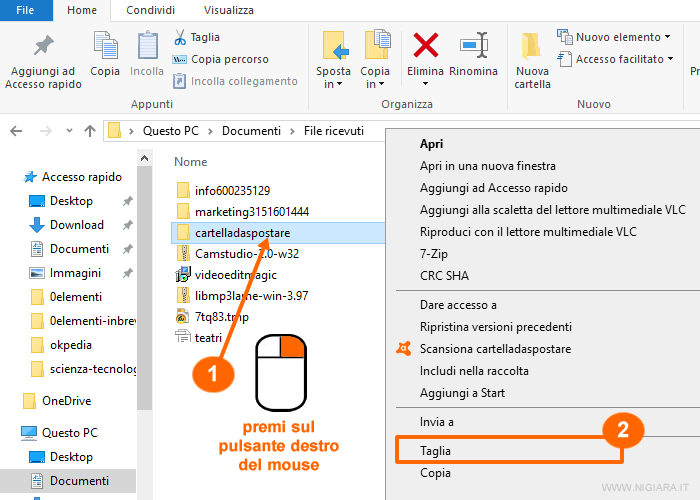Open the Sposta in dropdown
700x500 pixels.
click(333, 84)
